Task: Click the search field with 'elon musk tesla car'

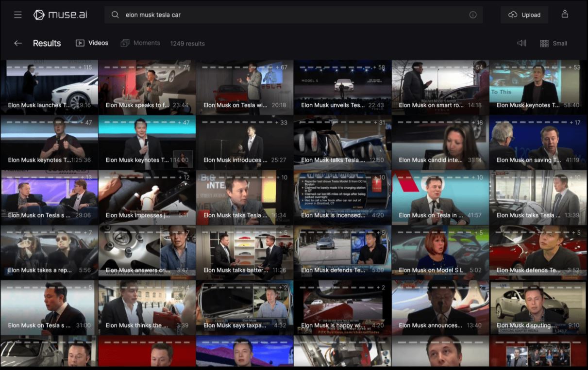Action: click(x=294, y=15)
